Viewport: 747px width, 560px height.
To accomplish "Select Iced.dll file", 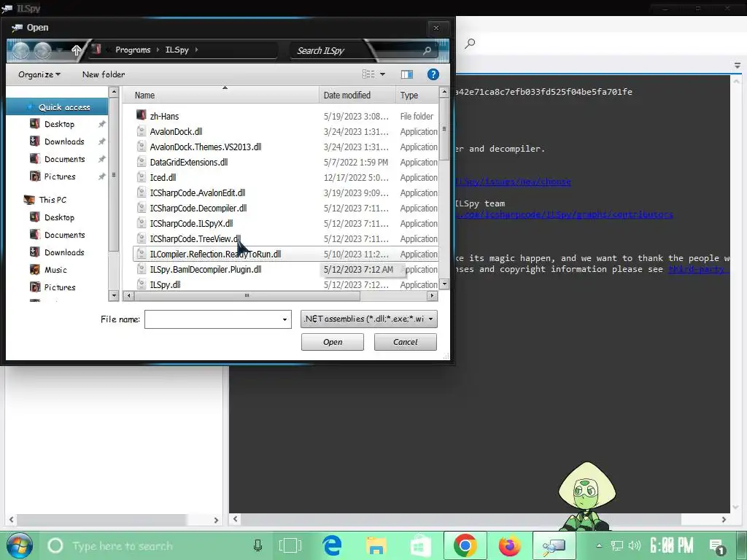I will pos(163,178).
